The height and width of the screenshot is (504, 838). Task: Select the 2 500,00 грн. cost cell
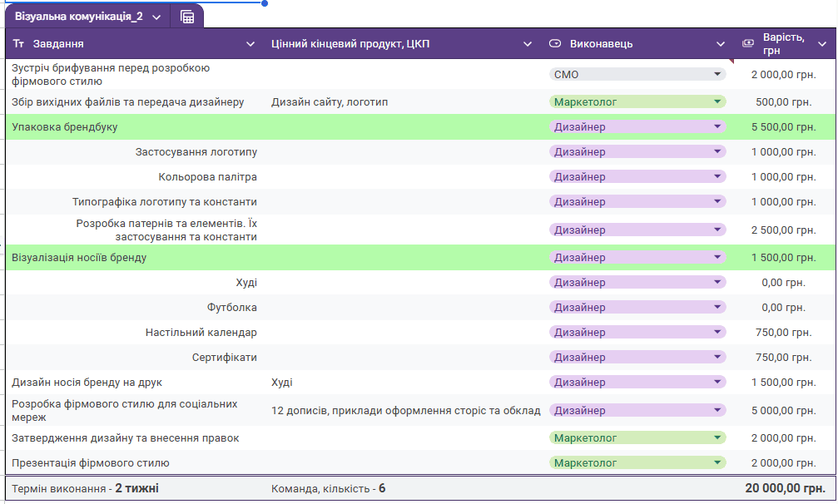click(783, 230)
